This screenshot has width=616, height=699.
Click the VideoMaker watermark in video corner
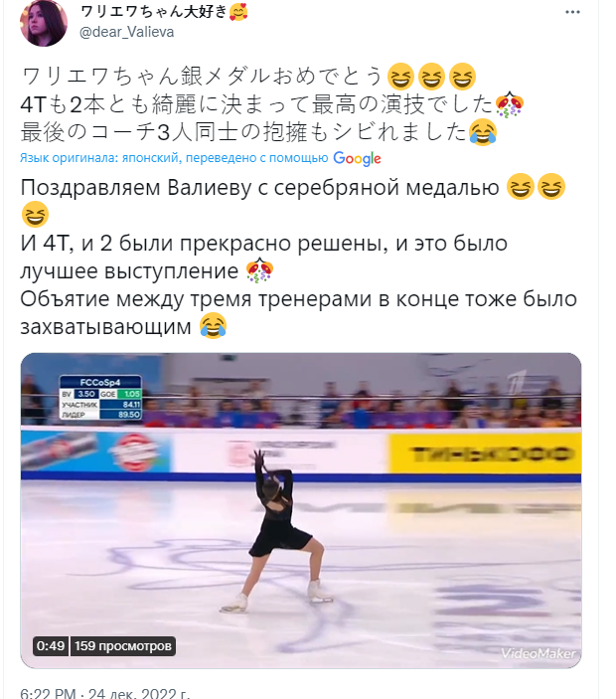[539, 653]
